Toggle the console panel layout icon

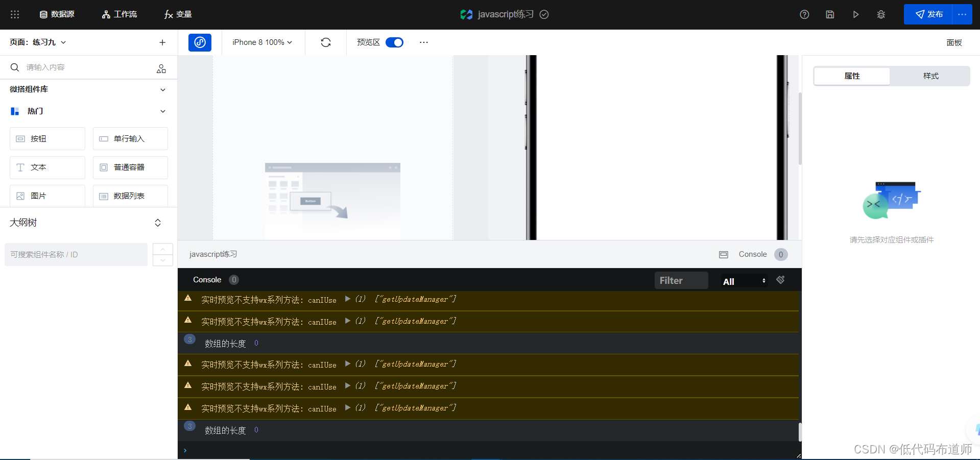coord(724,254)
